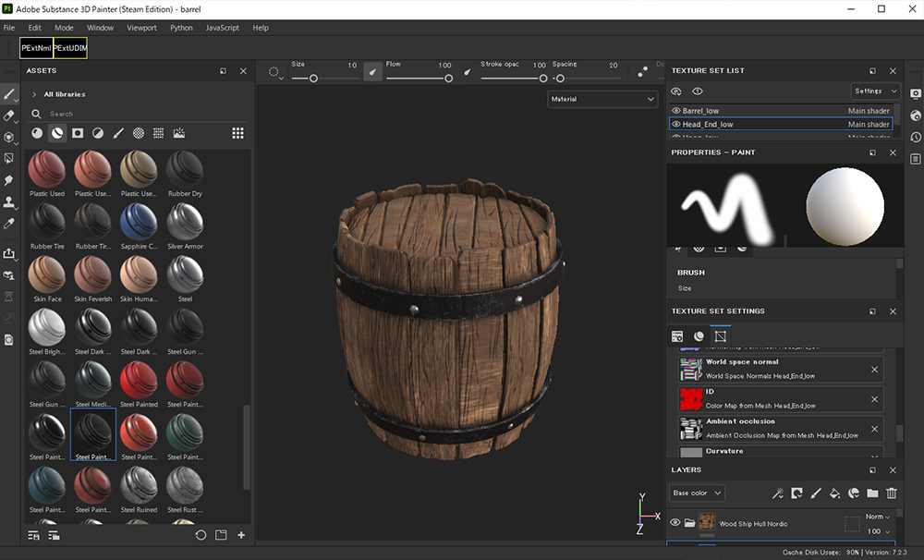Viewport: 924px width, 560px height.
Task: Hide the Wood Ship Hull Nordic layer
Action: pos(675,523)
